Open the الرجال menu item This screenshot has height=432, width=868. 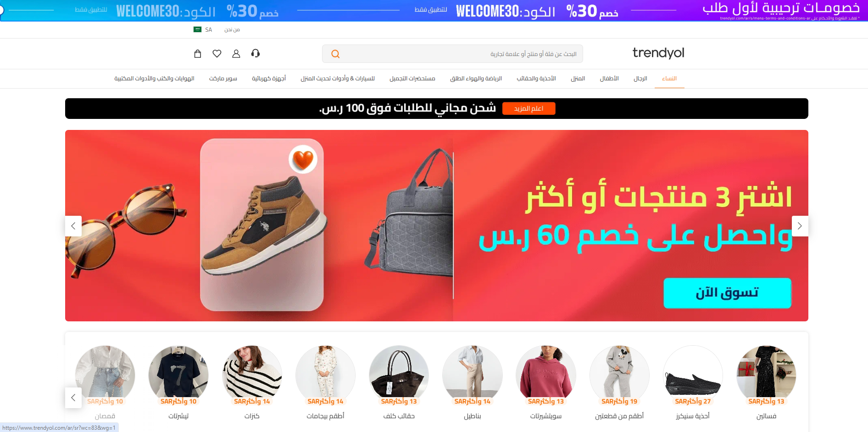tap(640, 79)
